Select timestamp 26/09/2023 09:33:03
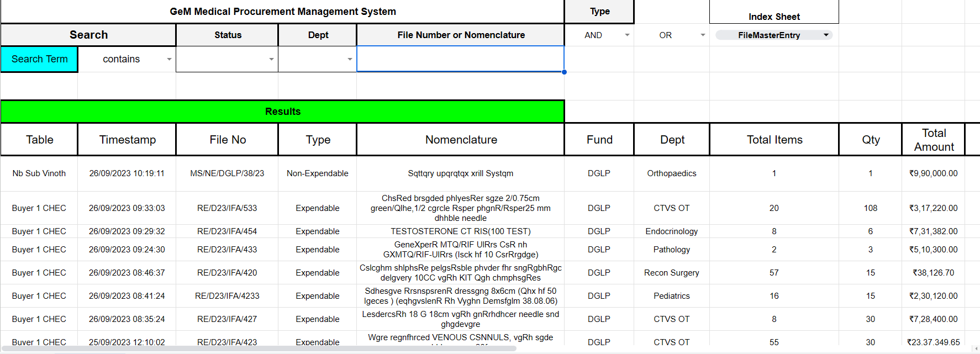The image size is (980, 354). coord(127,208)
